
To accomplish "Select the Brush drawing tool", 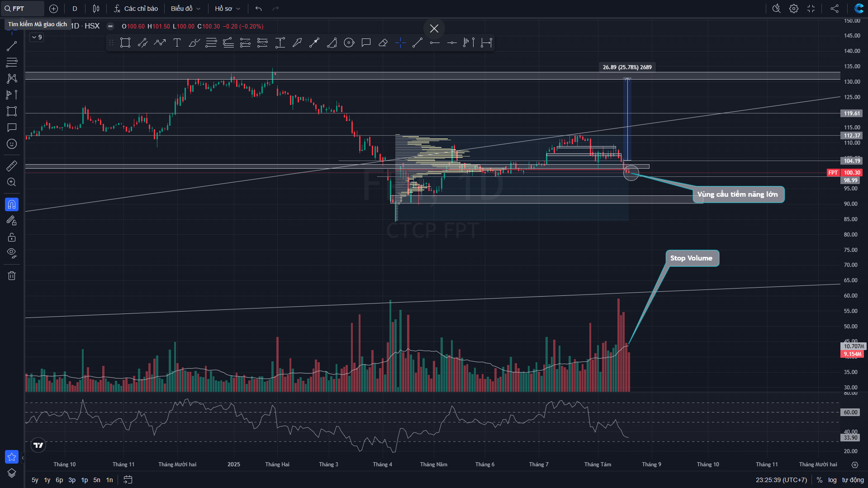I will pos(194,43).
